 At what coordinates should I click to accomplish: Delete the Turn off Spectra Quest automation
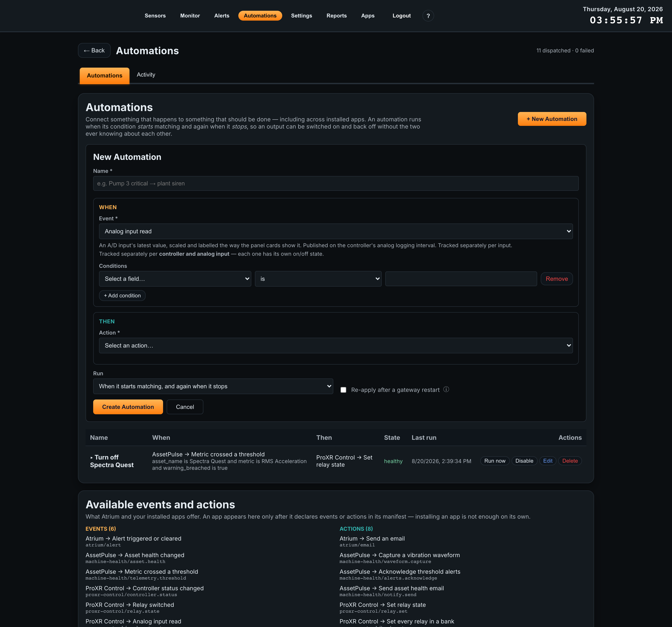(x=570, y=461)
